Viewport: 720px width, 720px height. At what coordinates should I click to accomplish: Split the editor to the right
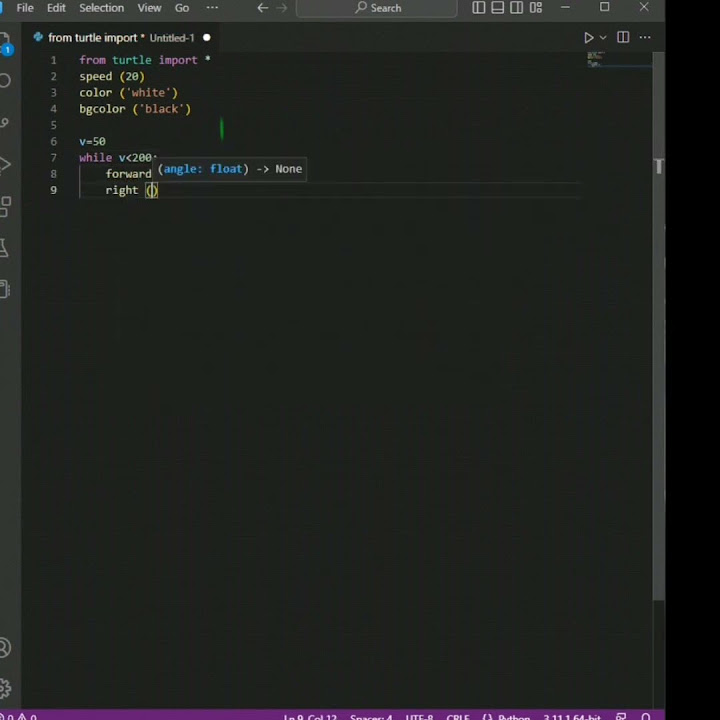pyautogui.click(x=623, y=37)
